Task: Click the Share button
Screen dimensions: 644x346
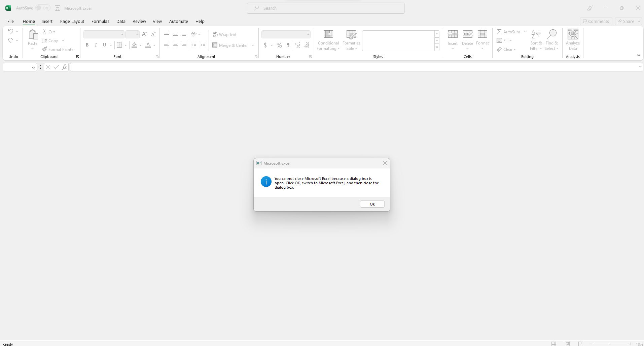Action: pyautogui.click(x=626, y=21)
